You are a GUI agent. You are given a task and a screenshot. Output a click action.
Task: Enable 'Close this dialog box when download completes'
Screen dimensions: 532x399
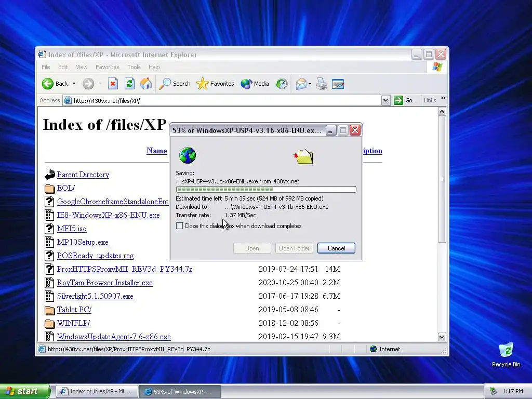179,226
